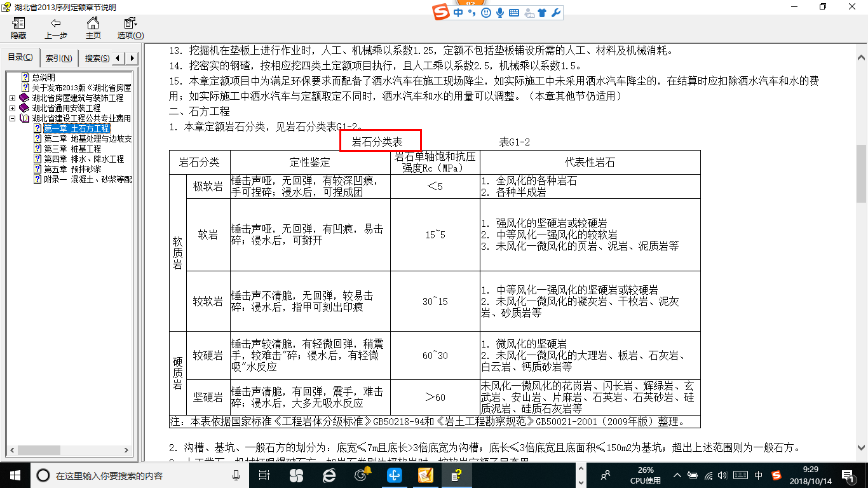
Task: Click the taskbar search box
Action: [x=140, y=475]
